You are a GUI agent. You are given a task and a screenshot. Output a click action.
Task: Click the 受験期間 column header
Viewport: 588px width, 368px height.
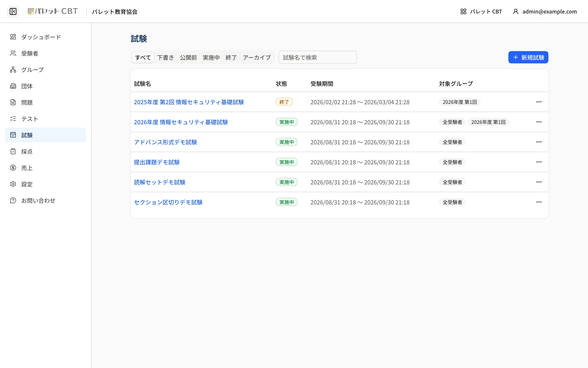click(x=322, y=84)
